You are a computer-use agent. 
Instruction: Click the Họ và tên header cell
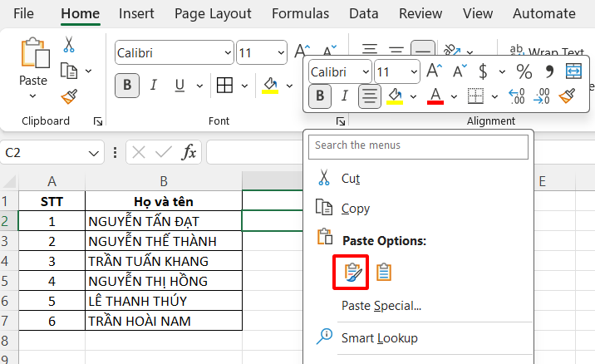coord(164,201)
